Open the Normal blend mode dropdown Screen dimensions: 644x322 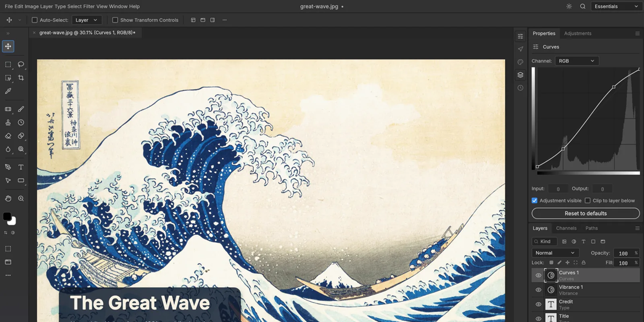pos(555,253)
